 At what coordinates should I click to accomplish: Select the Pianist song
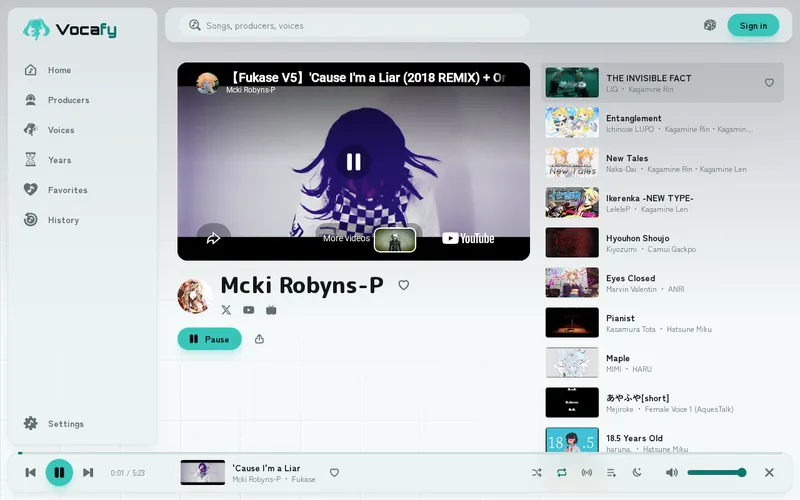pos(662,322)
